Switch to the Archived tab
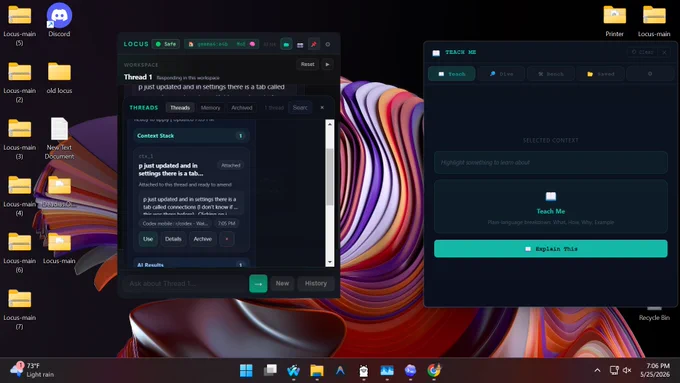680x383 pixels. pyautogui.click(x=242, y=108)
